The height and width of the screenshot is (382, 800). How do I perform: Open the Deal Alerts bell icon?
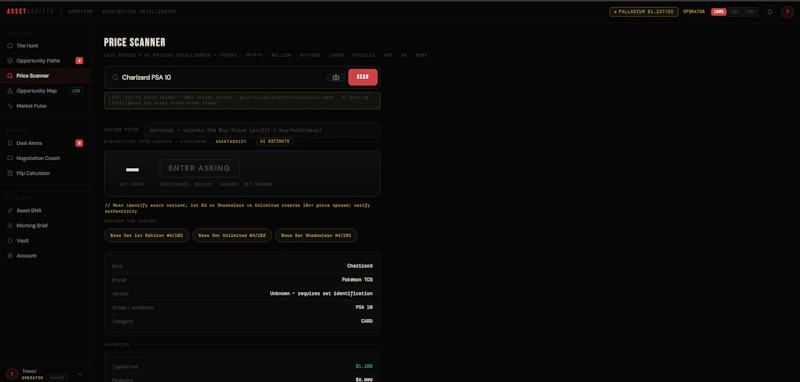[10, 143]
